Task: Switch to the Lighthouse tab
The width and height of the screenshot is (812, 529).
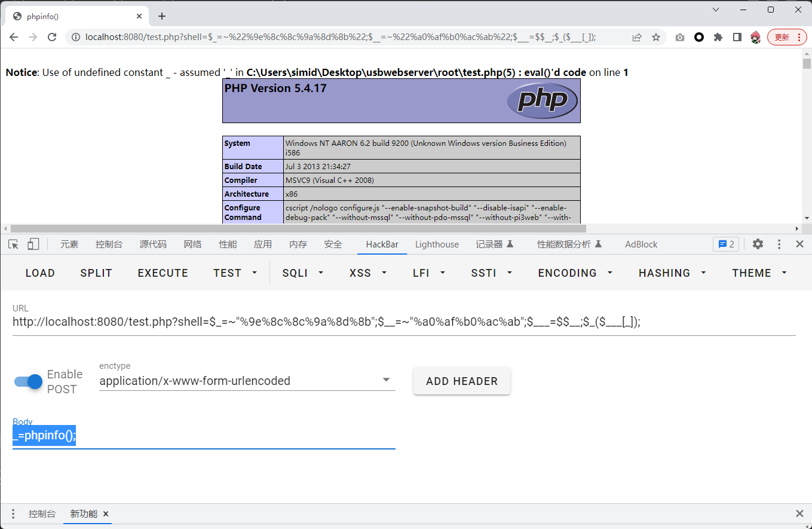Action: [437, 244]
